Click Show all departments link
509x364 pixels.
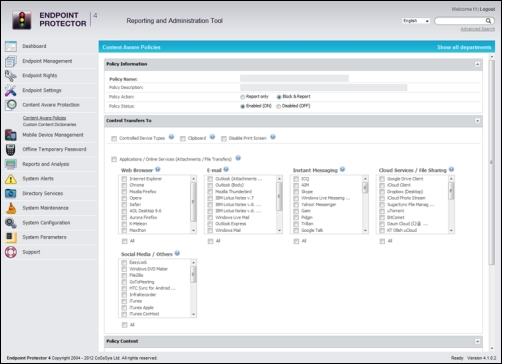[x=464, y=47]
